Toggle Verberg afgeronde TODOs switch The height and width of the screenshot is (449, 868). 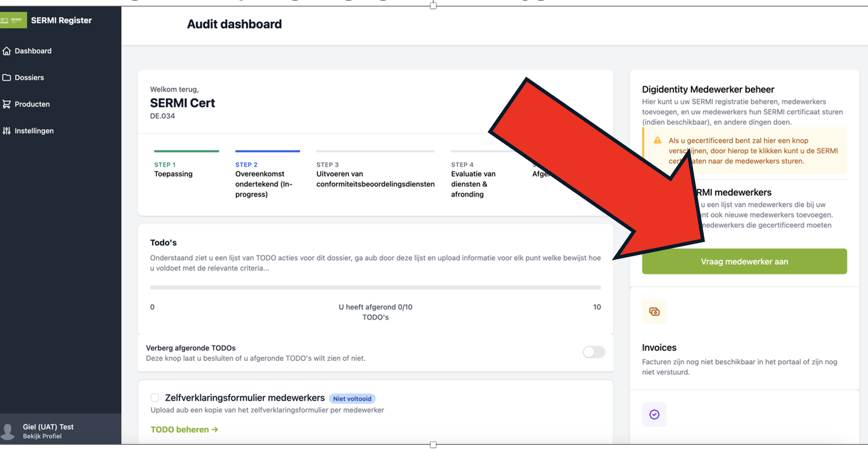[x=593, y=352]
